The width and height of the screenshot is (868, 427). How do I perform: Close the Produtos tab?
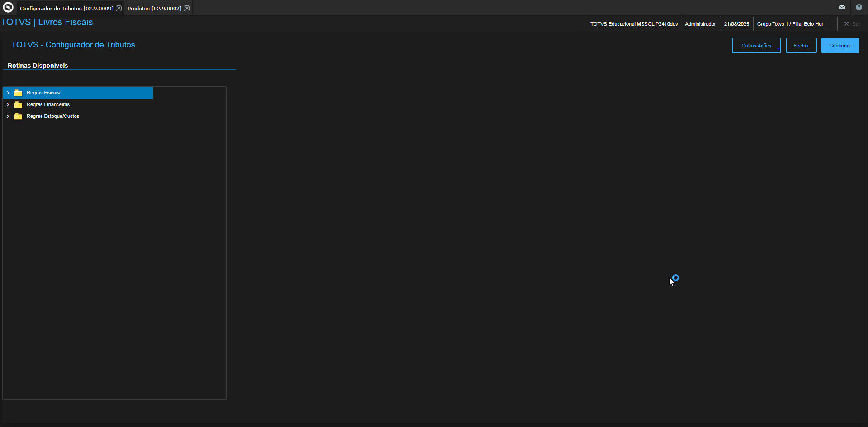click(187, 8)
